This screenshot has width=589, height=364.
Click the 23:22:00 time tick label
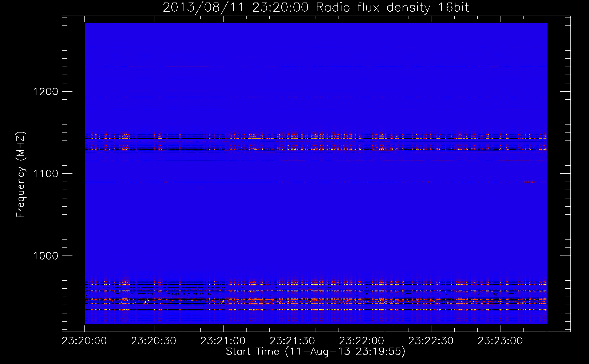(361, 341)
